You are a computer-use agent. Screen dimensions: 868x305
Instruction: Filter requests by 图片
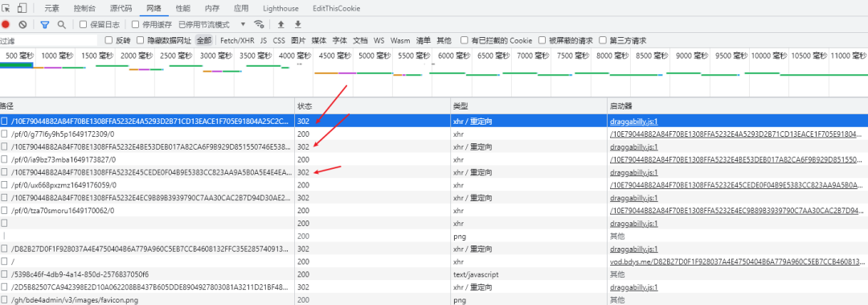point(298,40)
